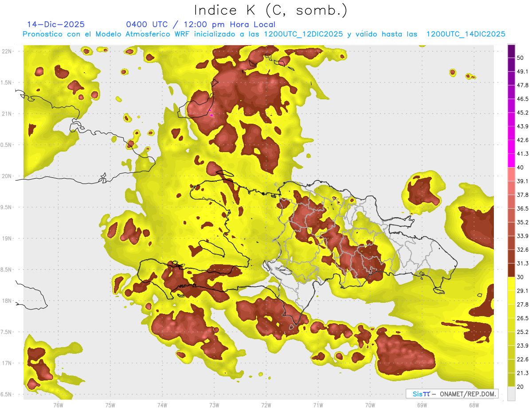Click the "29.1" legend value
The height and width of the screenshot is (411, 532).
[x=523, y=291]
